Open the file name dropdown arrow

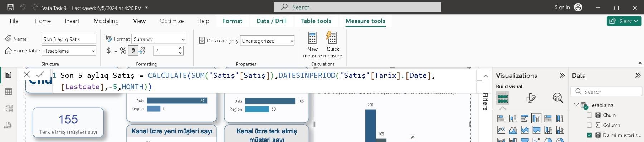tap(146, 7)
